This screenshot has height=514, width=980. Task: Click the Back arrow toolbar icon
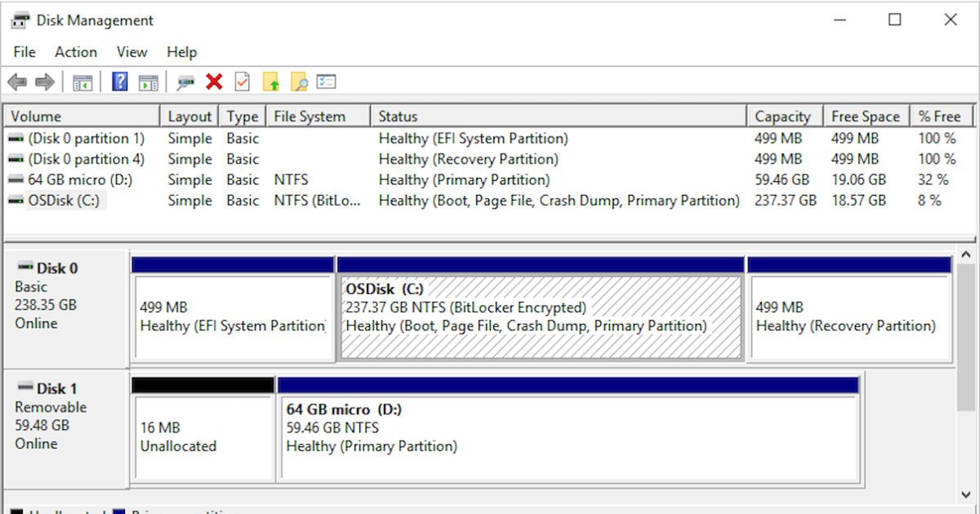click(x=17, y=82)
